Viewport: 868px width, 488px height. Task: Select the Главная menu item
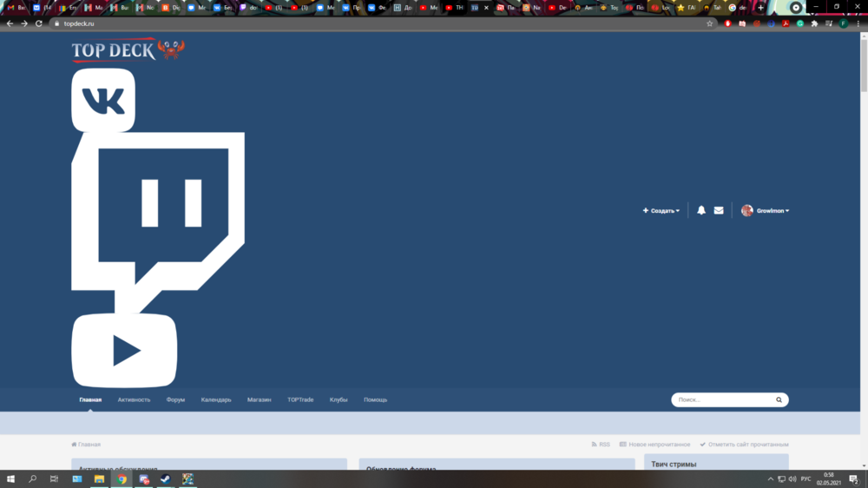click(x=90, y=400)
